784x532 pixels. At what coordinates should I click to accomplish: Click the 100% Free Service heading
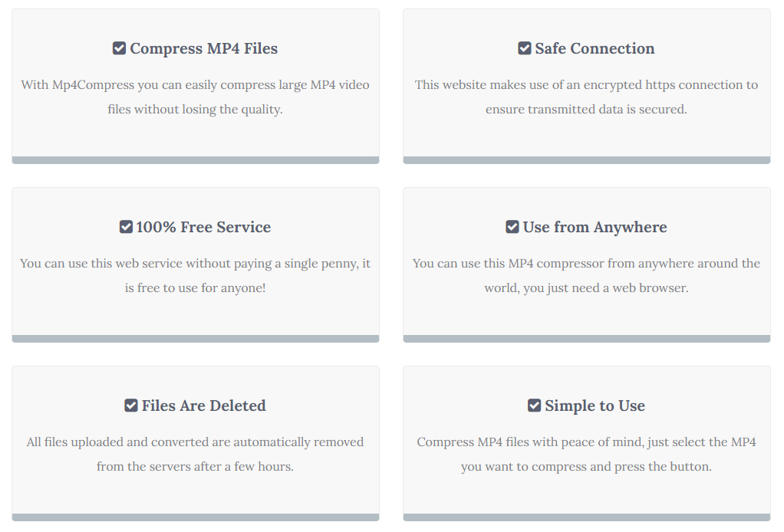(x=203, y=227)
